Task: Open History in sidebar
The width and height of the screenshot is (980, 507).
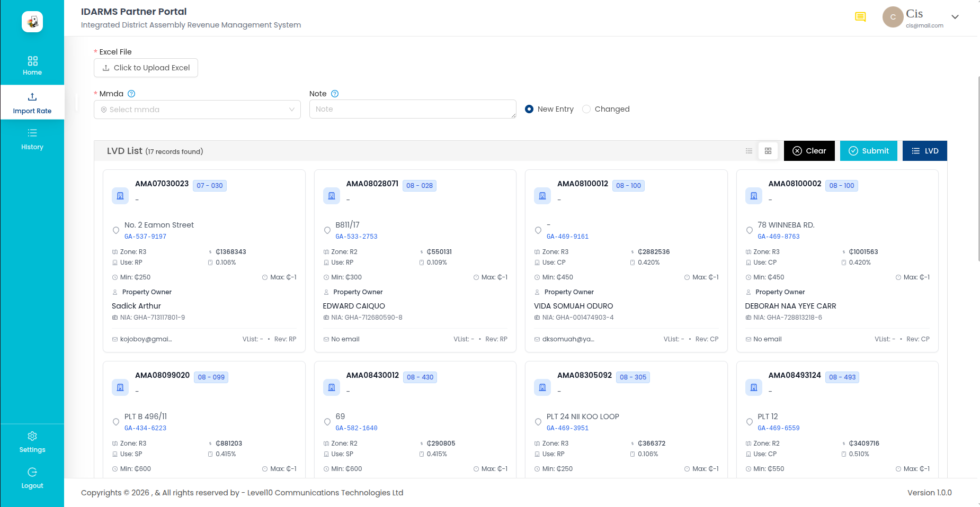Action: [x=32, y=139]
